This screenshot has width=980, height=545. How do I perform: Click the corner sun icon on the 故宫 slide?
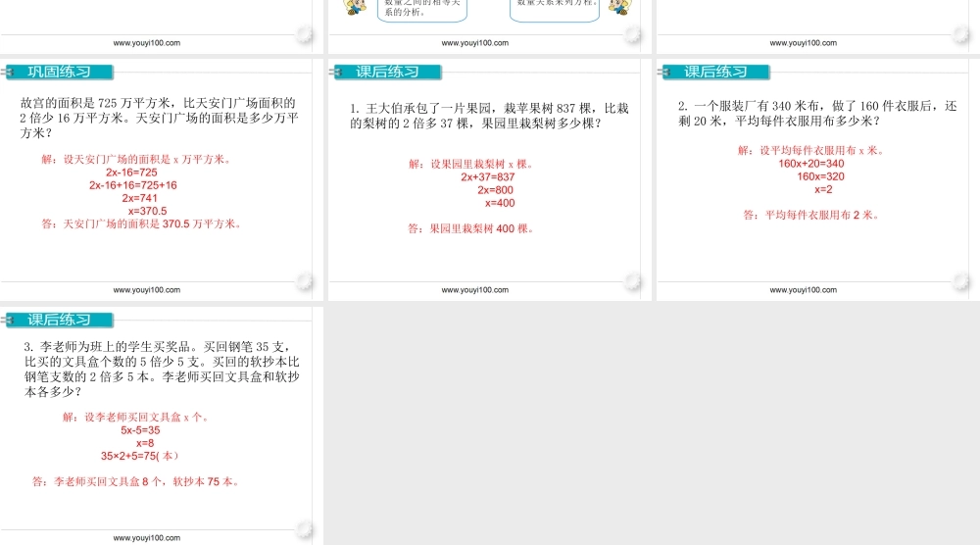pos(305,283)
